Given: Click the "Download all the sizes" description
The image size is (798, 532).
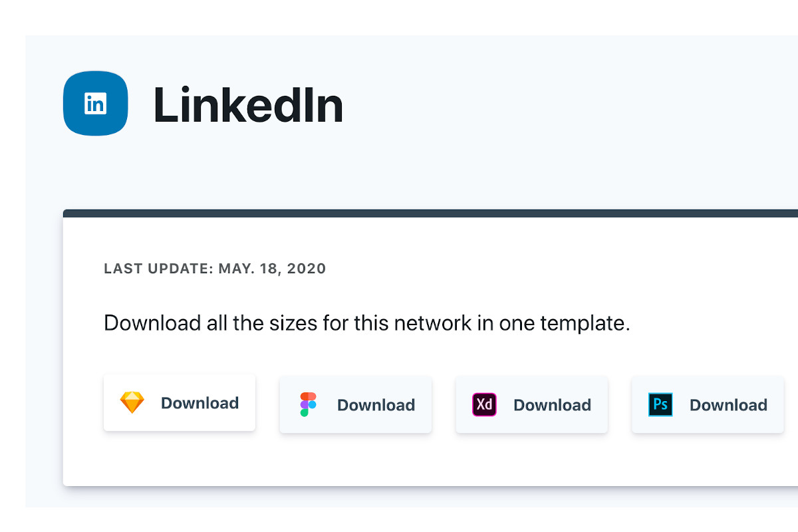Looking at the screenshot, I should click(366, 324).
